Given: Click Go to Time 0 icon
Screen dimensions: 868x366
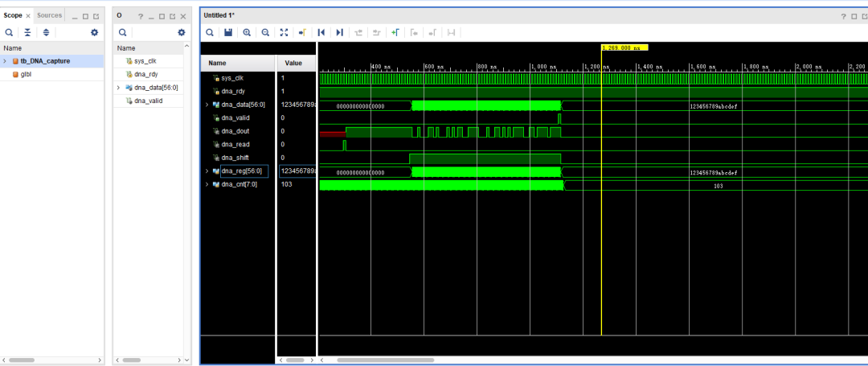Looking at the screenshot, I should pyautogui.click(x=321, y=32).
